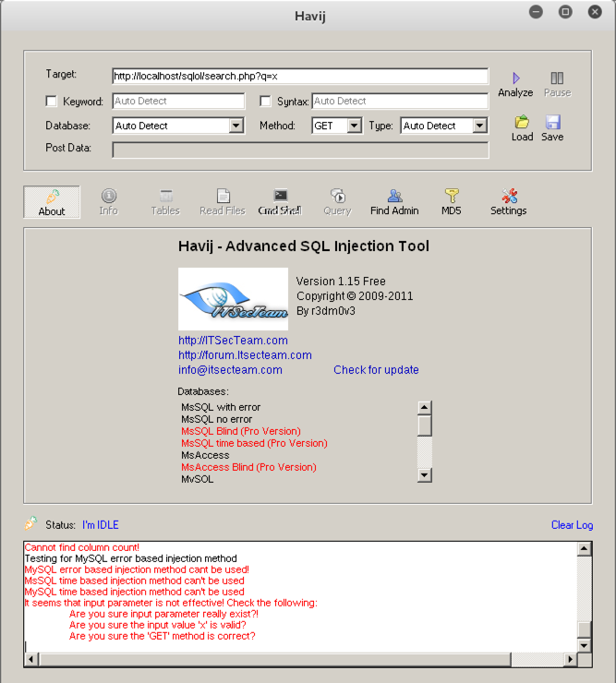The image size is (616, 683).
Task: Select 'MsSQL time based (Pro Version)' entry
Action: tap(254, 443)
